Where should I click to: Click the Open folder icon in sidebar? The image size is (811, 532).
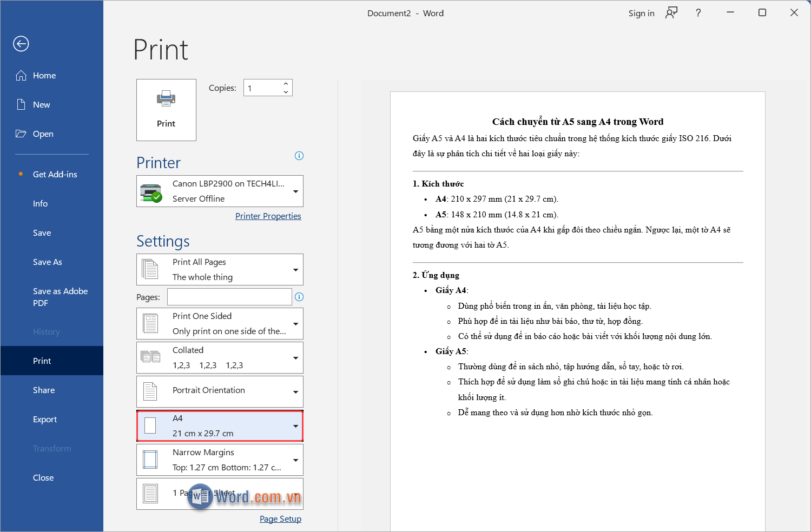pyautogui.click(x=21, y=134)
